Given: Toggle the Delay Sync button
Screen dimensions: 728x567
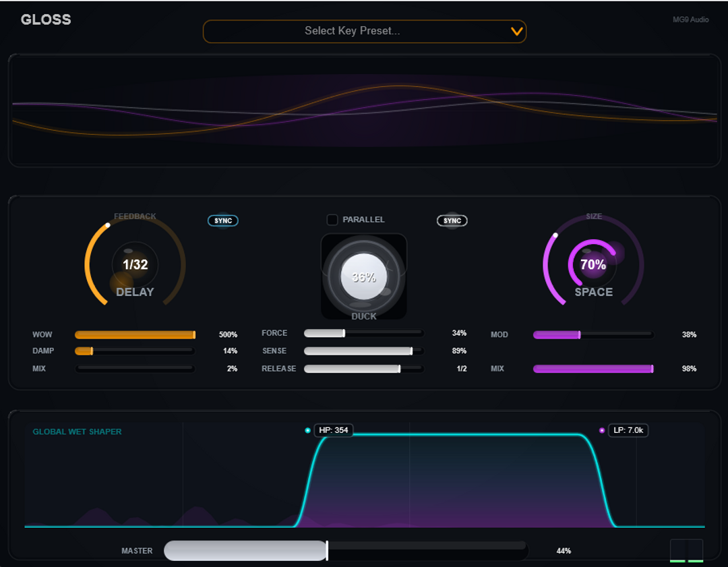Looking at the screenshot, I should pos(223,220).
